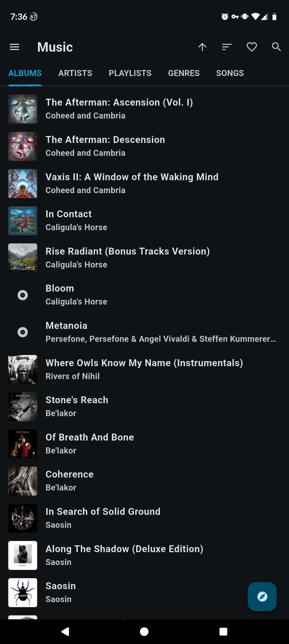Tap the ascending sort arrow icon
289x644 pixels.
click(x=202, y=47)
